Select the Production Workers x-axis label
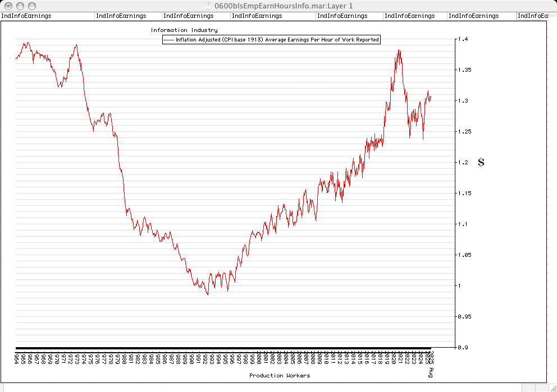Image resolution: width=557 pixels, height=392 pixels. pos(280,375)
